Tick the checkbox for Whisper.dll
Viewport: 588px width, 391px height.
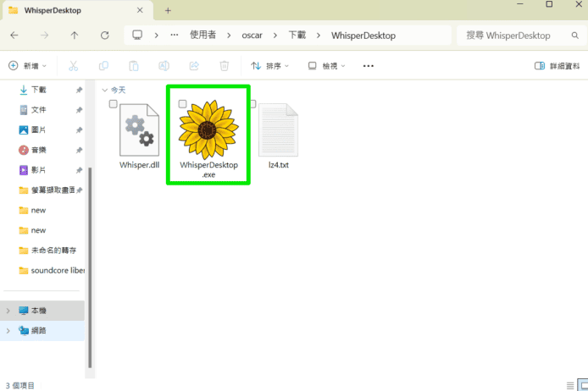point(114,104)
